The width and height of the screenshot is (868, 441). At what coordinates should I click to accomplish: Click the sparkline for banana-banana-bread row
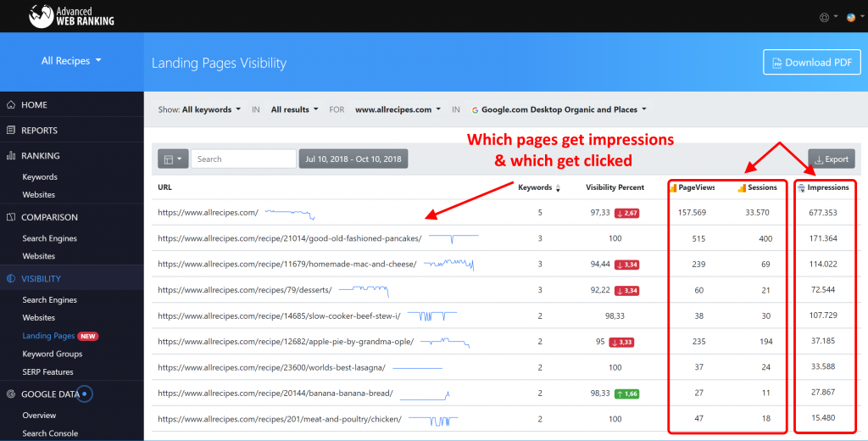pos(425,395)
